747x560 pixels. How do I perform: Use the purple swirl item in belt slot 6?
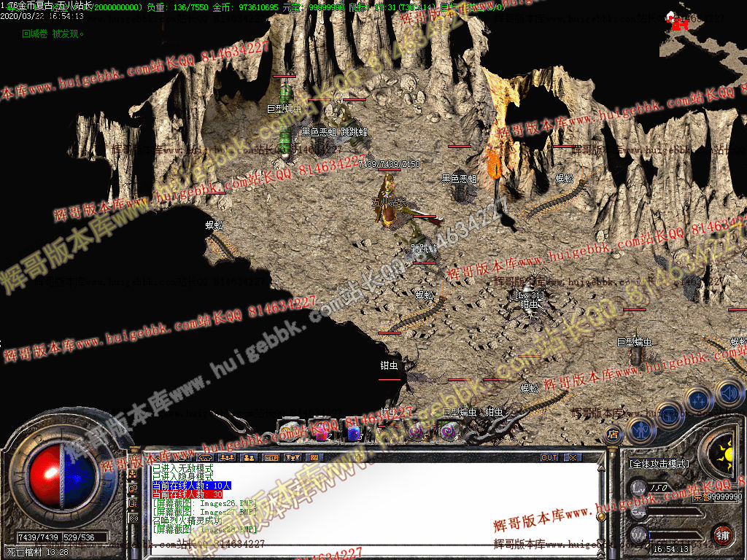point(447,432)
